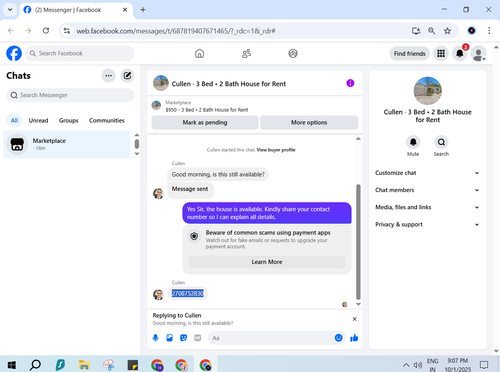The height and width of the screenshot is (372, 500).
Task: Click the listing thumbnail in right panel
Action: [x=428, y=91]
